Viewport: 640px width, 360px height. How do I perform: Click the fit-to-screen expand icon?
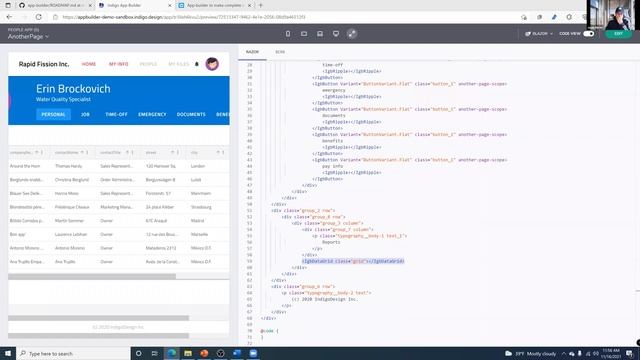click(x=352, y=34)
